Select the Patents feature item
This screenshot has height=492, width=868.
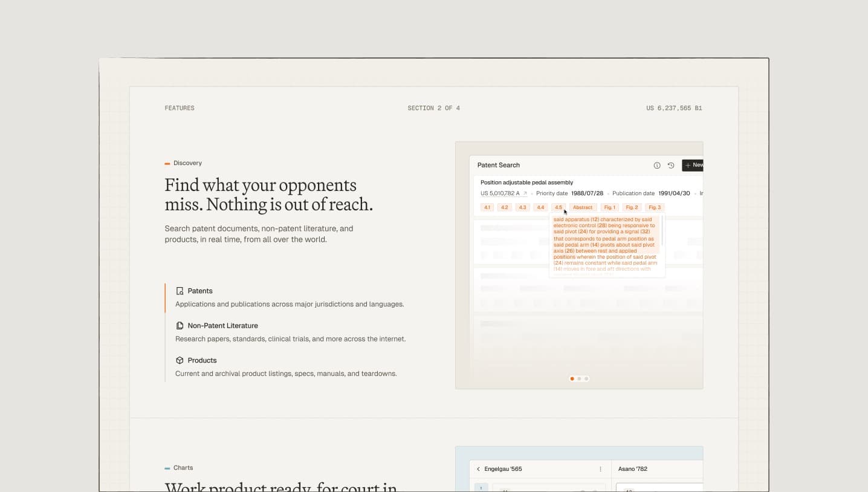[290, 297]
